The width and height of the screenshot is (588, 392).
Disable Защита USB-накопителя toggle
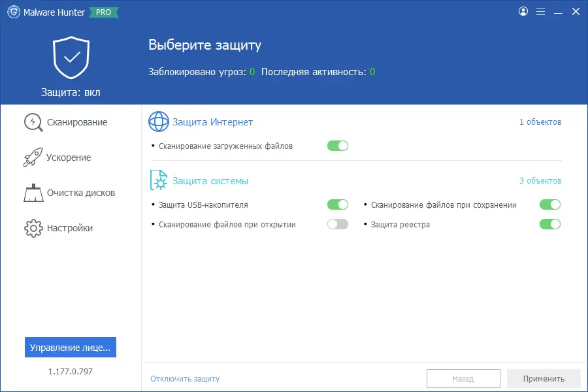(x=338, y=204)
